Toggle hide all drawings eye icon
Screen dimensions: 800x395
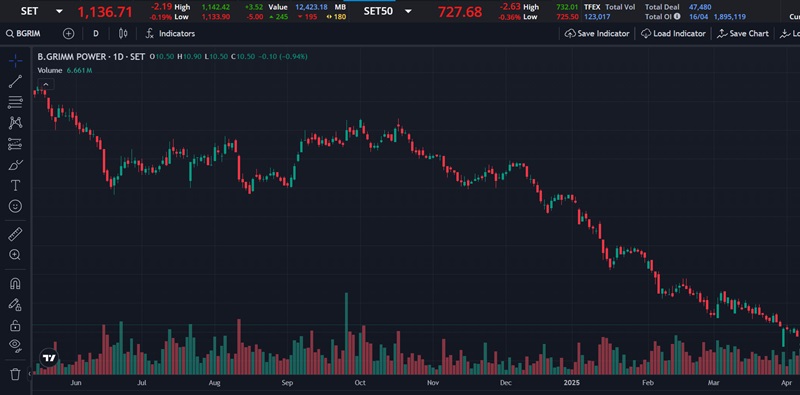(15, 345)
